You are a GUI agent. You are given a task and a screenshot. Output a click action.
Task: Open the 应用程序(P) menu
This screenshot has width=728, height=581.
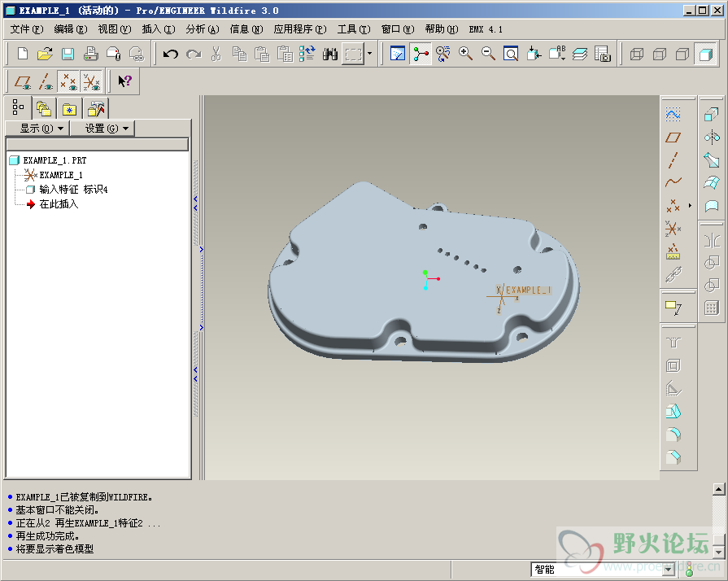tap(300, 29)
